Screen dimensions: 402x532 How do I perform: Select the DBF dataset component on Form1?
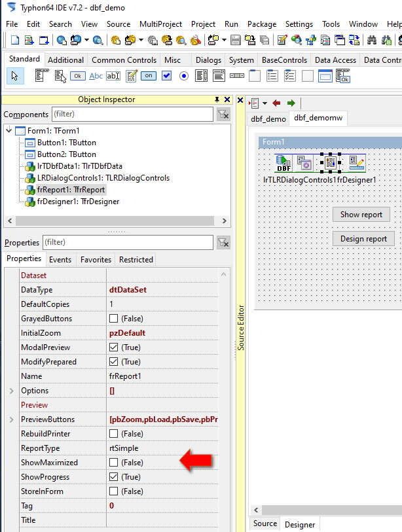[283, 163]
